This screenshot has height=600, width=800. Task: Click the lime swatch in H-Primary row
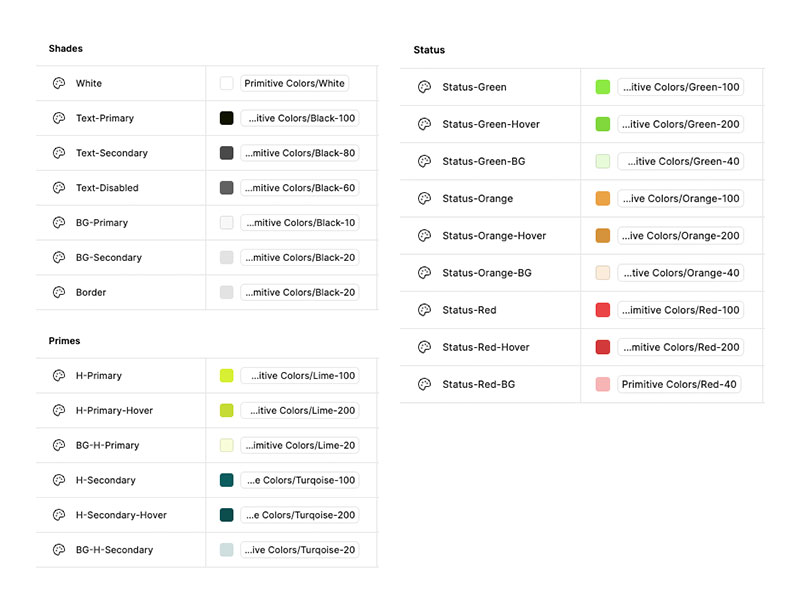[x=227, y=376]
